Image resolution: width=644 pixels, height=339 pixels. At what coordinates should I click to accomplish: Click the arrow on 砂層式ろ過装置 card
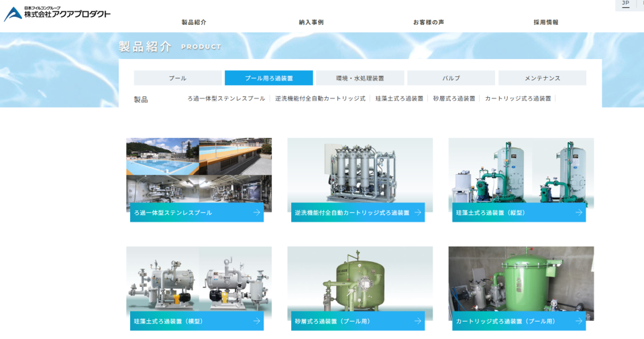coord(418,321)
